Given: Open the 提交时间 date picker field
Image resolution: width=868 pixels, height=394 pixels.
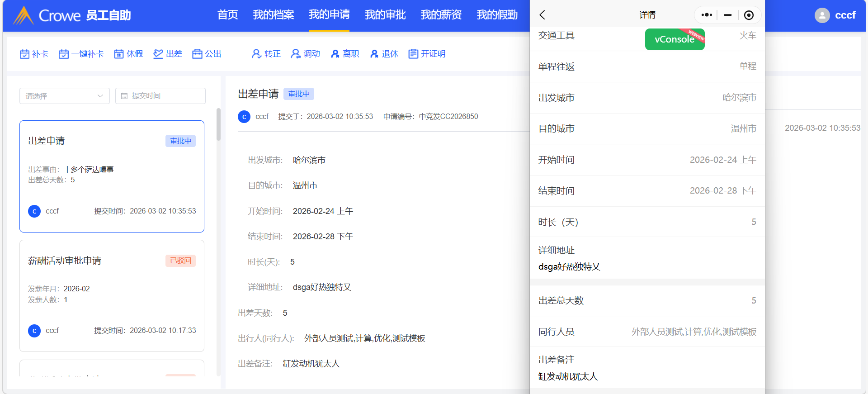Looking at the screenshot, I should [x=160, y=96].
